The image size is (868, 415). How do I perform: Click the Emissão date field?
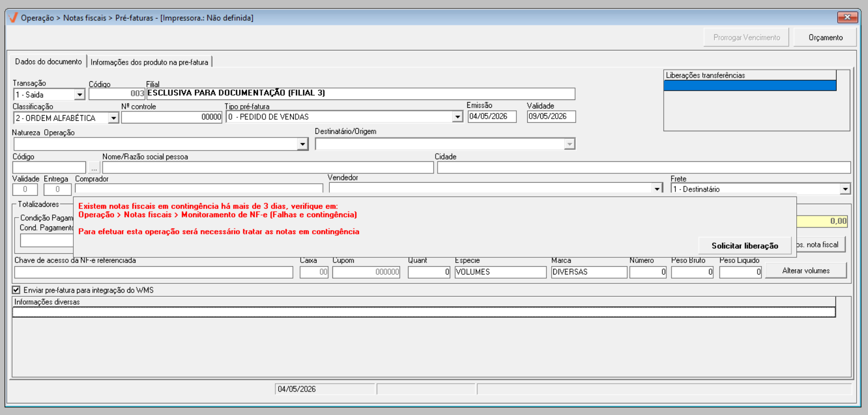(492, 117)
